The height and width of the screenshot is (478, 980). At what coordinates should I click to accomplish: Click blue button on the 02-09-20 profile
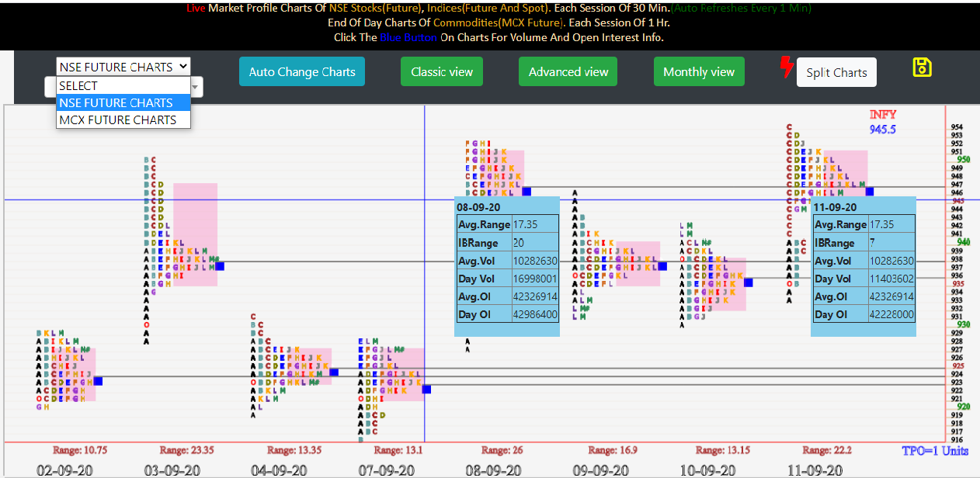tap(99, 381)
